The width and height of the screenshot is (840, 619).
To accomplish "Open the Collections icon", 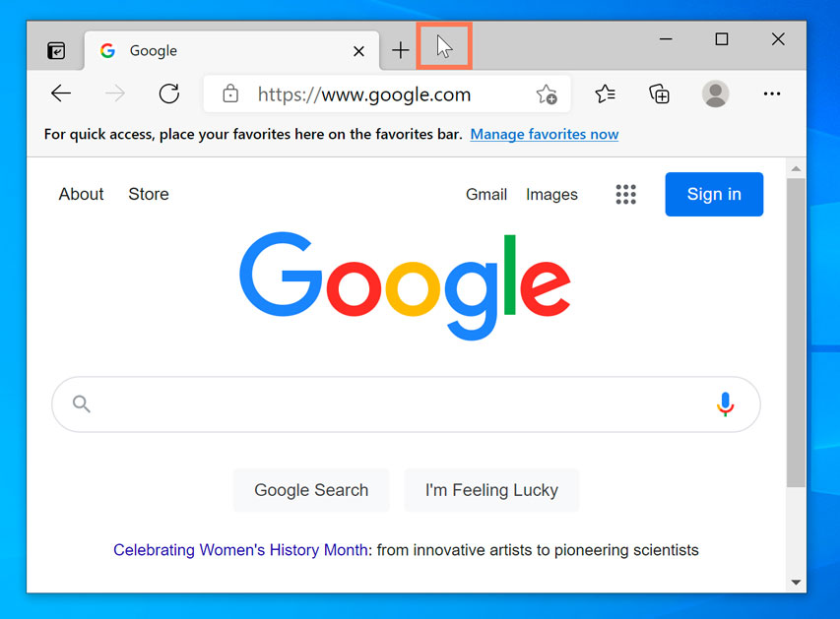I will click(659, 94).
